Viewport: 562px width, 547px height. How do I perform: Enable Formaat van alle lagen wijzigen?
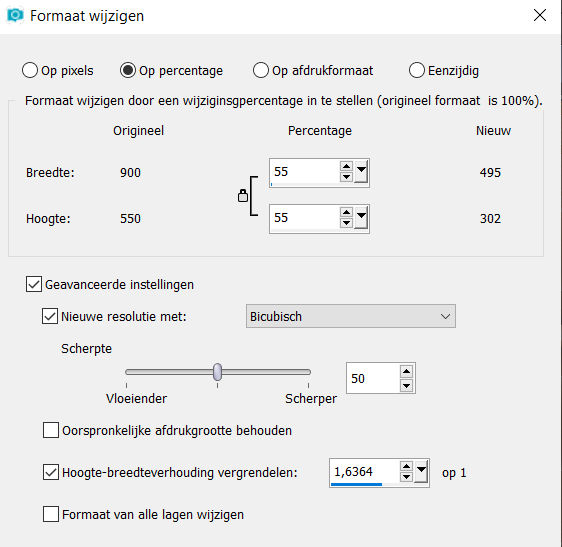(x=51, y=514)
